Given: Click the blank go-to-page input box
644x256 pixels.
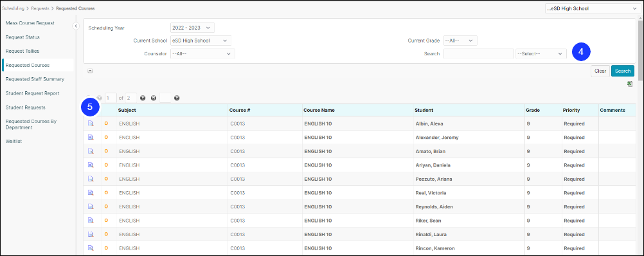Looking at the screenshot, I should (165, 98).
